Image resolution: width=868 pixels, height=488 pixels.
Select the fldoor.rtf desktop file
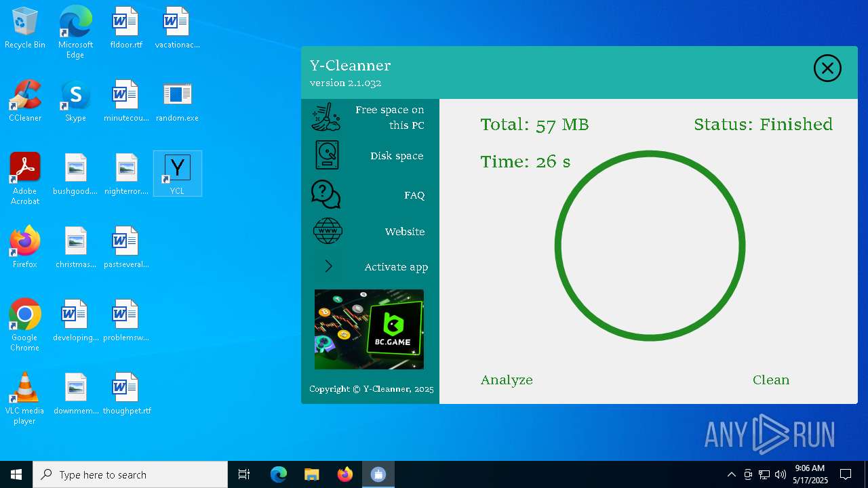(126, 28)
